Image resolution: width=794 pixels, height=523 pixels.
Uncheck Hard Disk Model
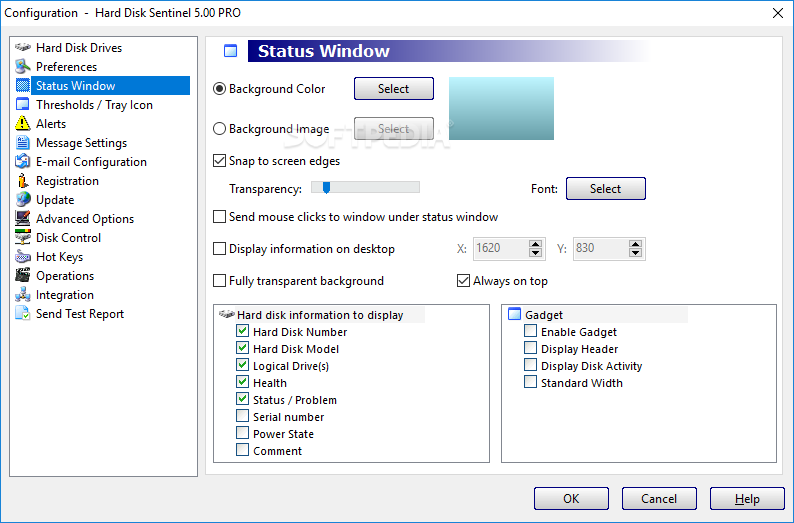(243, 348)
